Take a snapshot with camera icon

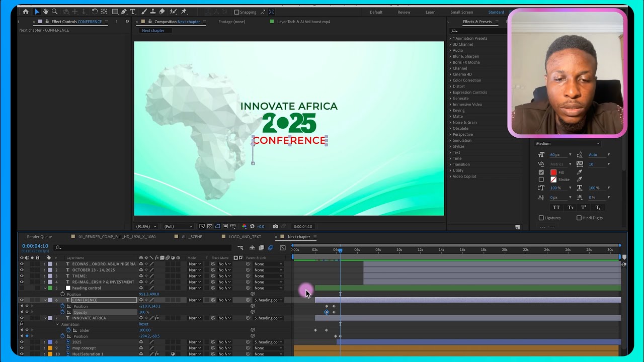(x=275, y=226)
